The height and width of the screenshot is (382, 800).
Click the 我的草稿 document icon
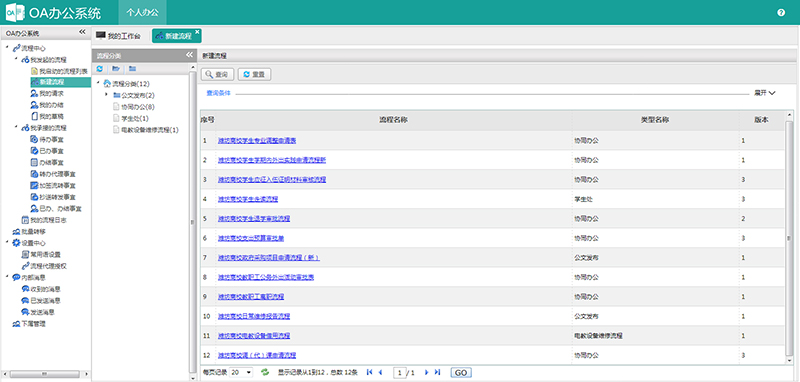click(x=34, y=116)
